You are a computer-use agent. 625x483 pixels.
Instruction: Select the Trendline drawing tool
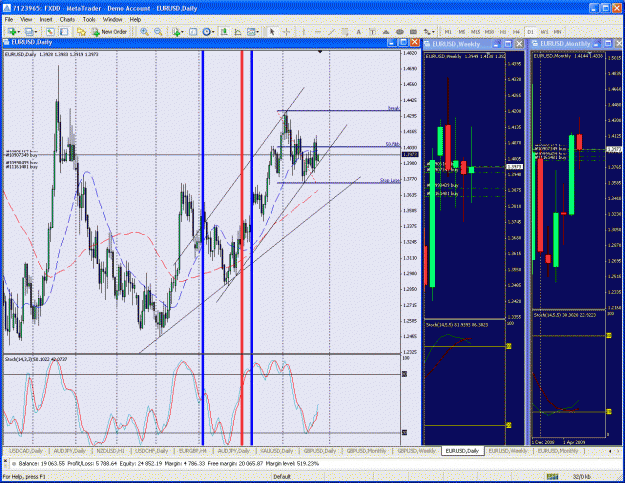click(x=331, y=32)
